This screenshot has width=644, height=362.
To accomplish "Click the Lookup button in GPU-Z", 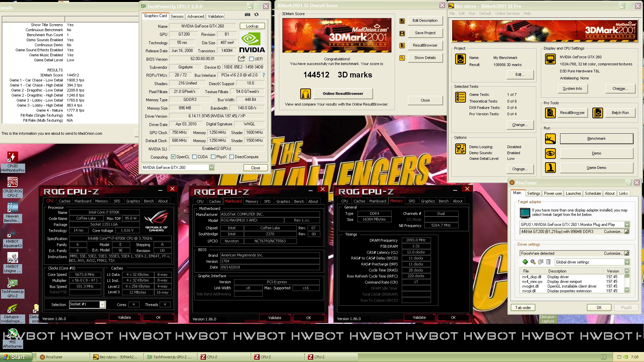I will point(252,26).
